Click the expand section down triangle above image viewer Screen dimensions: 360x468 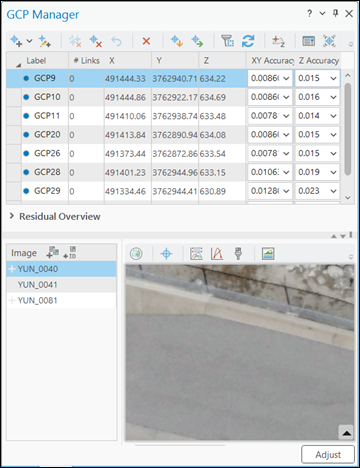342,236
